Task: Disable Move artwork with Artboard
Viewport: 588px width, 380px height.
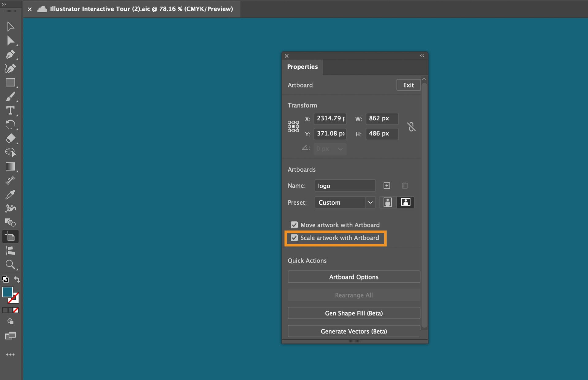Action: pos(294,225)
